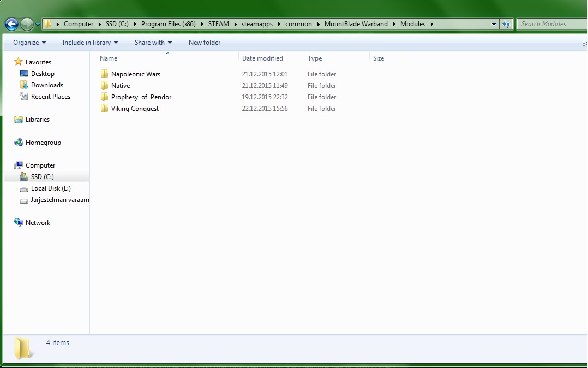Click the Search Modules field
588x368 pixels.
coord(552,24)
